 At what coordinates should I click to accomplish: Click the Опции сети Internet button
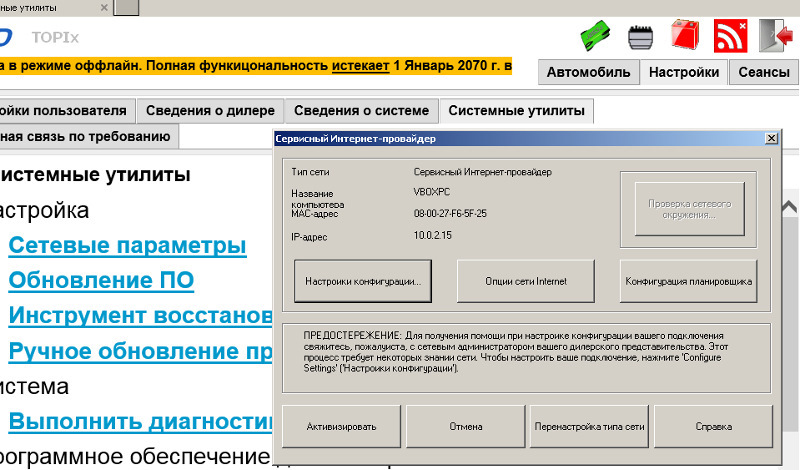pyautogui.click(x=526, y=281)
